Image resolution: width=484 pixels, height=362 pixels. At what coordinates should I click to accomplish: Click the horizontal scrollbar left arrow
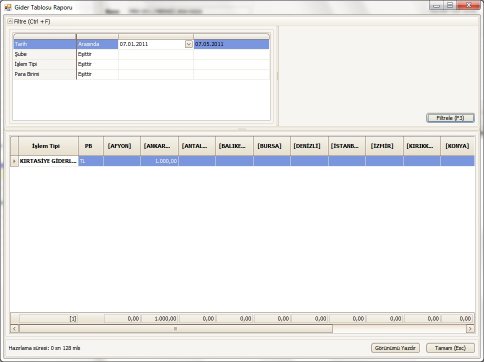coord(14,329)
